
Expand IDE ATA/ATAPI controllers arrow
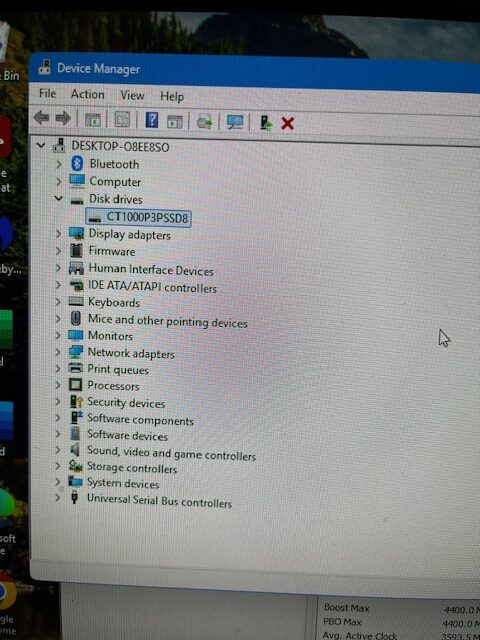click(x=58, y=284)
